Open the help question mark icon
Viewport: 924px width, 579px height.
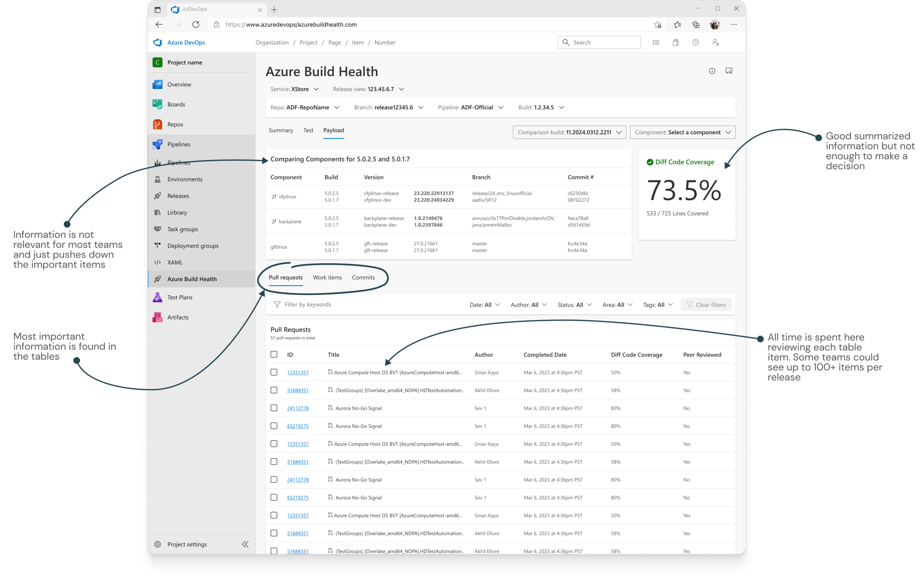pyautogui.click(x=695, y=42)
